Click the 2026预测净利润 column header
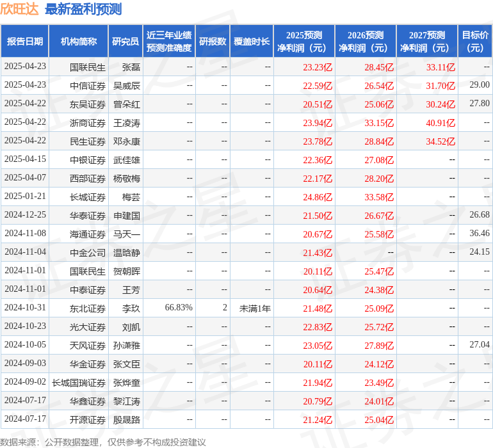This screenshot has height=448, width=493. [x=366, y=41]
